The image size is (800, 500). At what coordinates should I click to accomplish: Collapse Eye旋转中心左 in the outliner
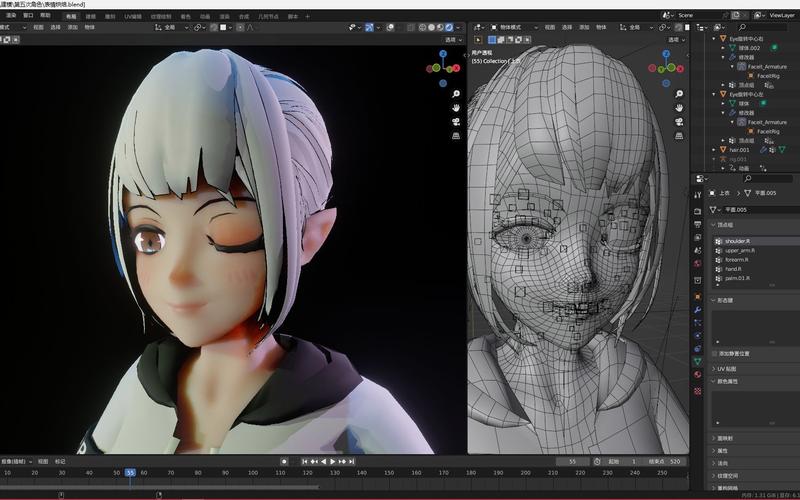coord(714,94)
